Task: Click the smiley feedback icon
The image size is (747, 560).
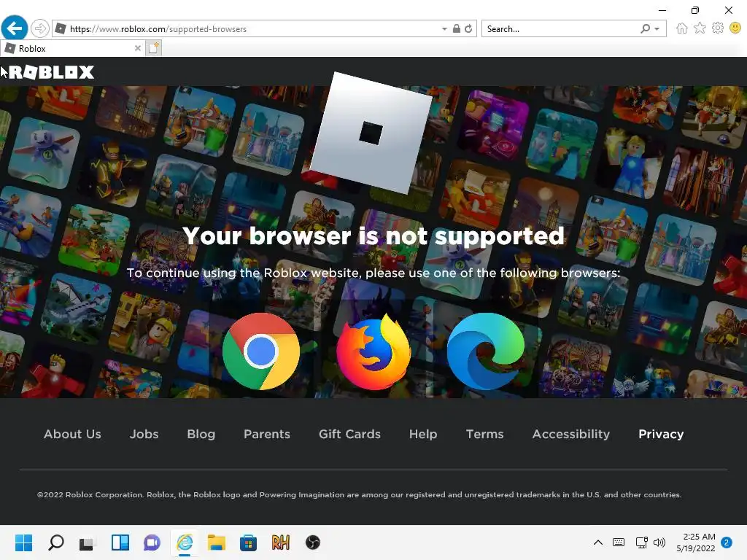Action: click(x=735, y=28)
